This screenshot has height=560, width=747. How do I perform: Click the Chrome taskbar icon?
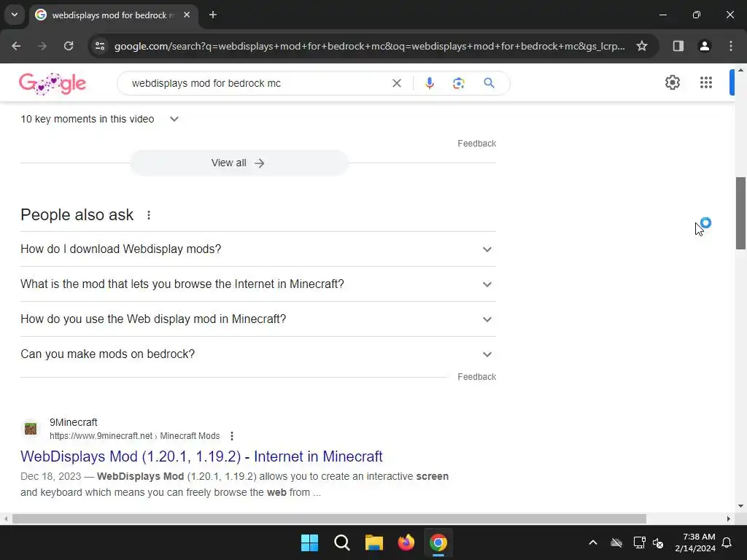(438, 542)
